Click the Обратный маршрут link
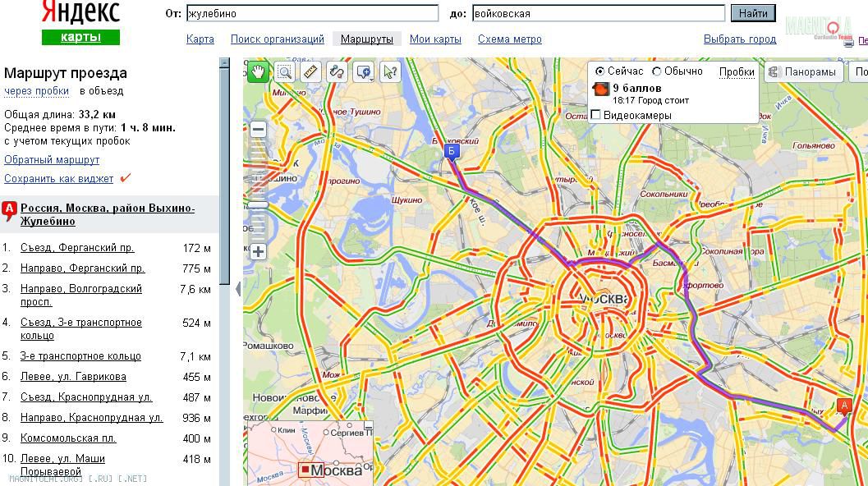 [x=52, y=160]
